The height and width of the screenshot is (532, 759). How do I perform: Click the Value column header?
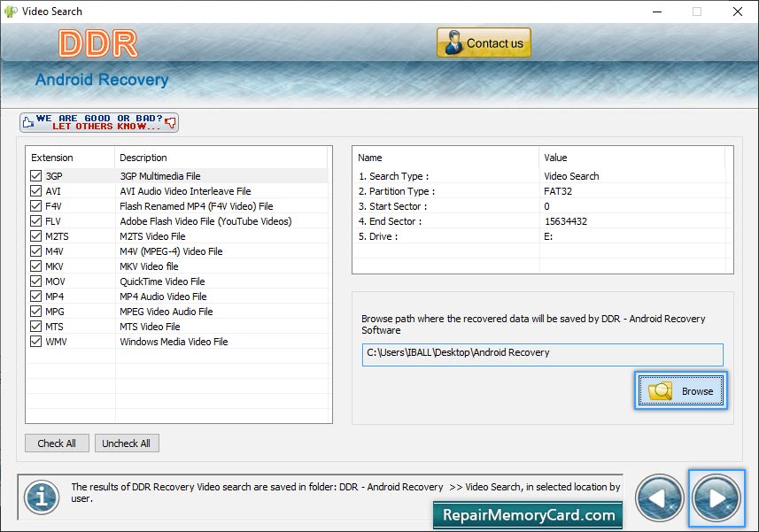[x=631, y=158]
